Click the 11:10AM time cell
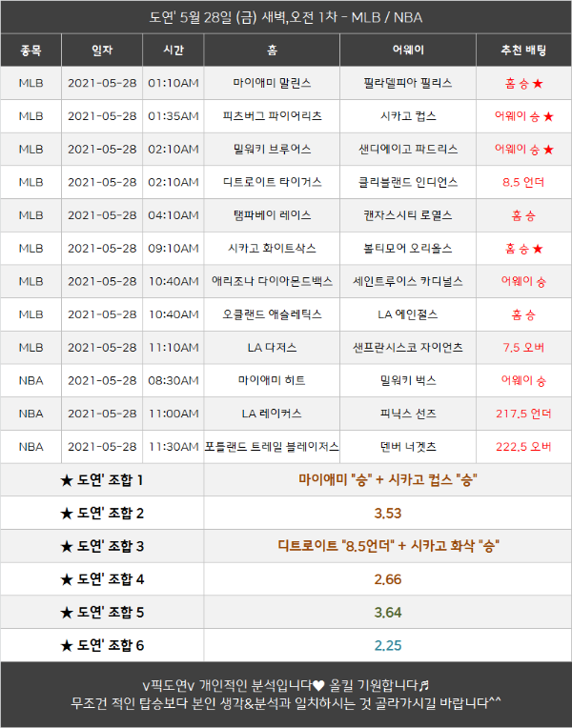The height and width of the screenshot is (728, 572). click(x=174, y=347)
